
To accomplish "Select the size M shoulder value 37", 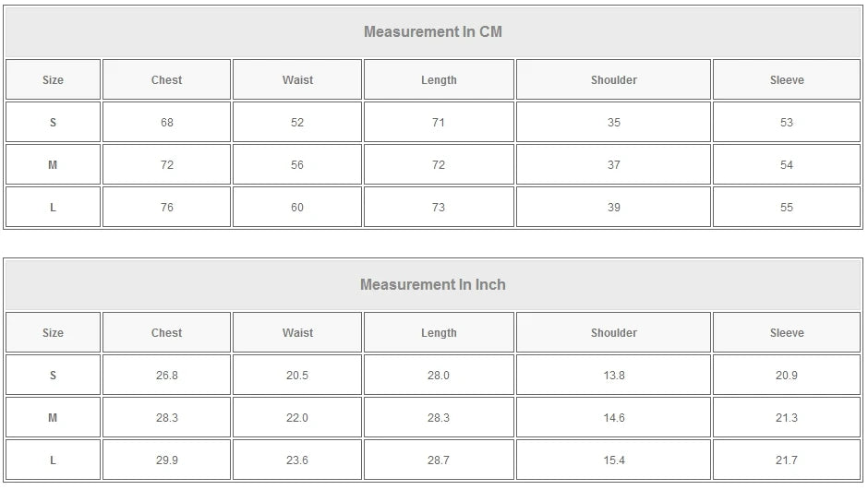I will pyautogui.click(x=614, y=165).
